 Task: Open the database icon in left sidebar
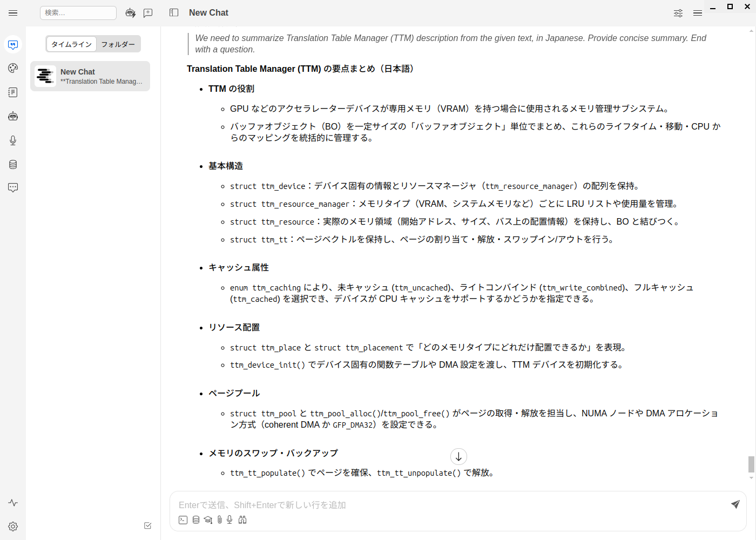point(13,164)
